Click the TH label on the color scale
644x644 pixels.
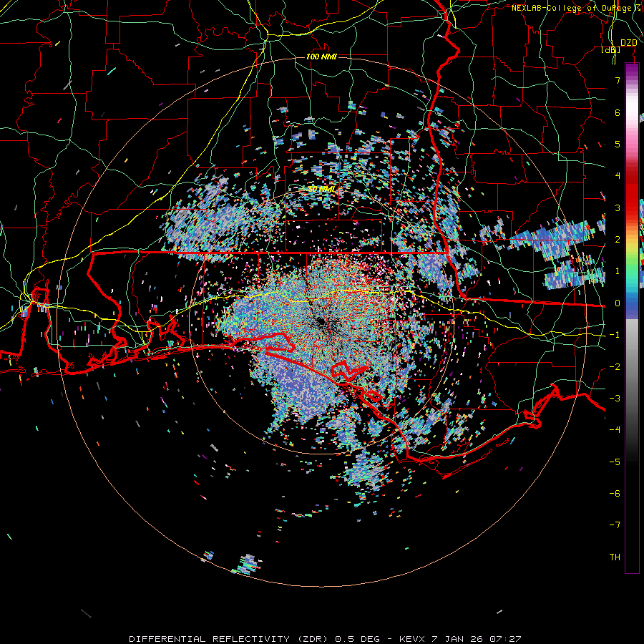click(615, 557)
